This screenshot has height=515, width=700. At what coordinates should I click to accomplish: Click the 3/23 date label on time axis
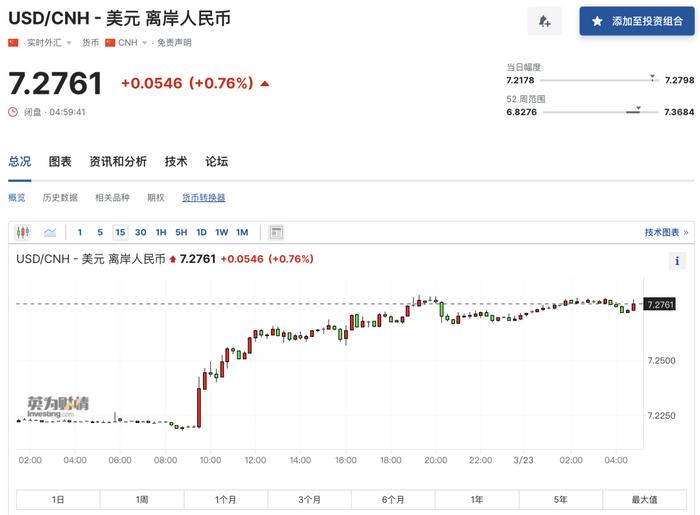click(x=523, y=460)
